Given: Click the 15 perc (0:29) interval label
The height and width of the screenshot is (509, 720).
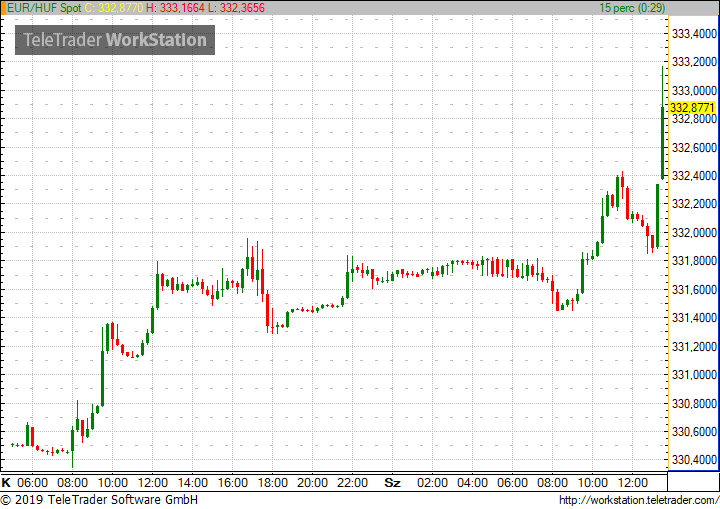Looking at the screenshot, I should click(x=632, y=8).
